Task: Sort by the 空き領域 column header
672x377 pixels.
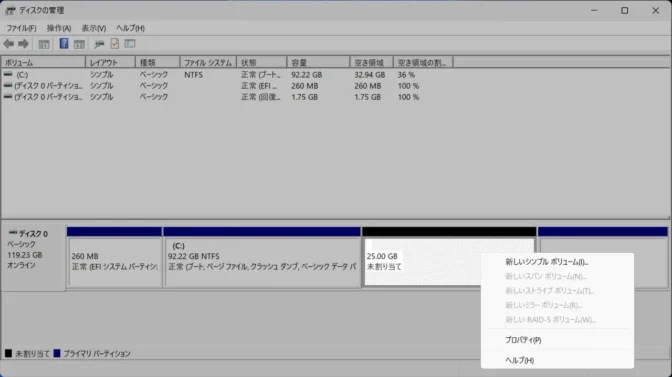Action: tap(372, 63)
